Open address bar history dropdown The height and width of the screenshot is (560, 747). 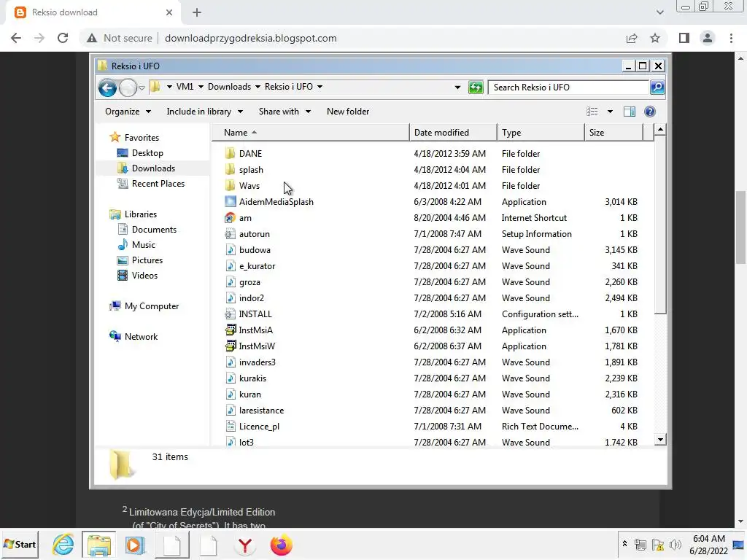(x=457, y=87)
